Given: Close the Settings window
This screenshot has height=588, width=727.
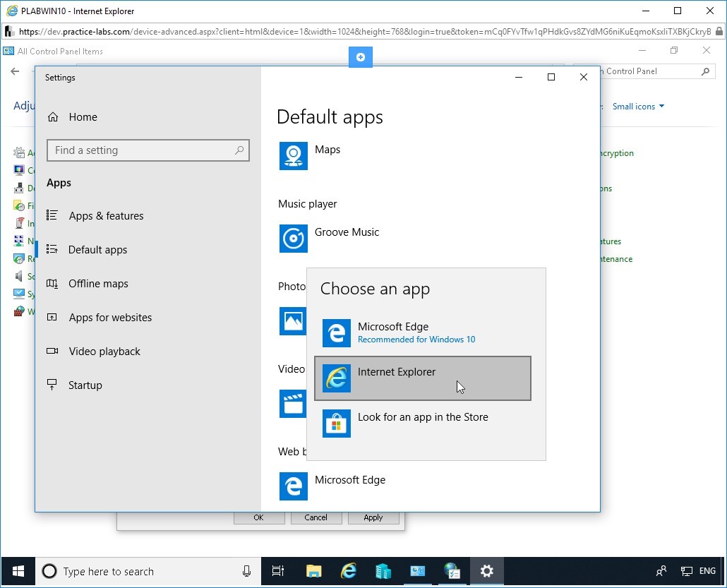Looking at the screenshot, I should tap(584, 77).
